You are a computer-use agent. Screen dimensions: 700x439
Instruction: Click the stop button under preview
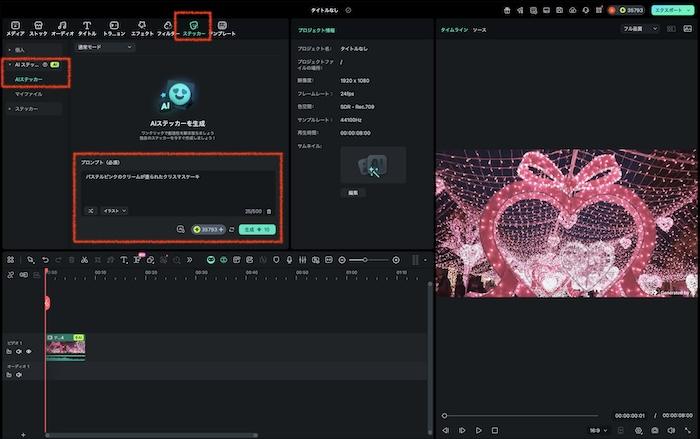[x=495, y=430]
